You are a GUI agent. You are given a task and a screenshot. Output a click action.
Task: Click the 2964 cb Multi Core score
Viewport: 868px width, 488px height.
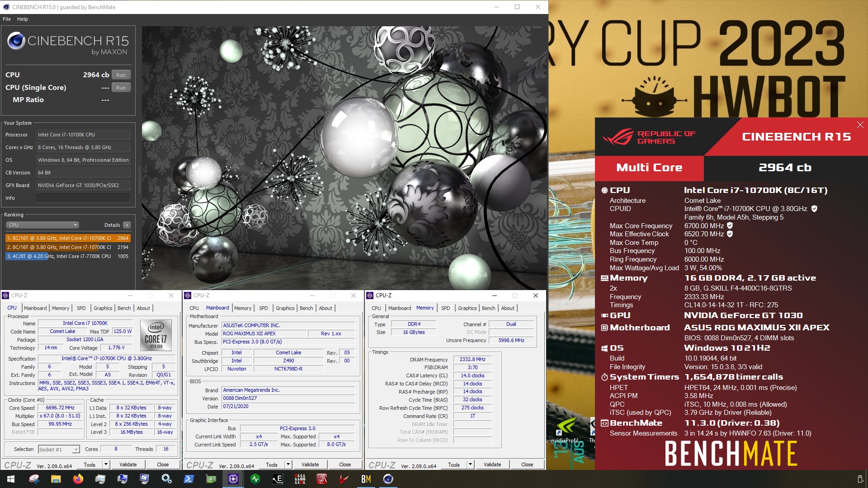click(x=785, y=168)
